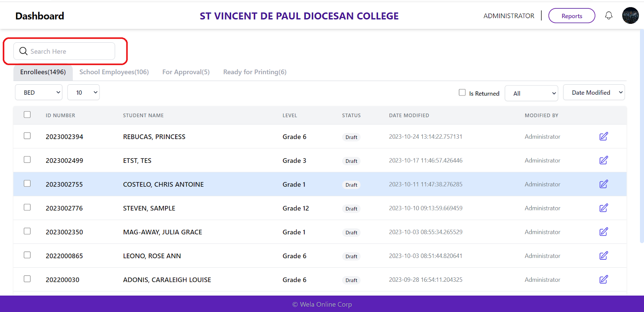Click the magnifier icon in search box
Image resolution: width=644 pixels, height=312 pixels.
tap(23, 51)
